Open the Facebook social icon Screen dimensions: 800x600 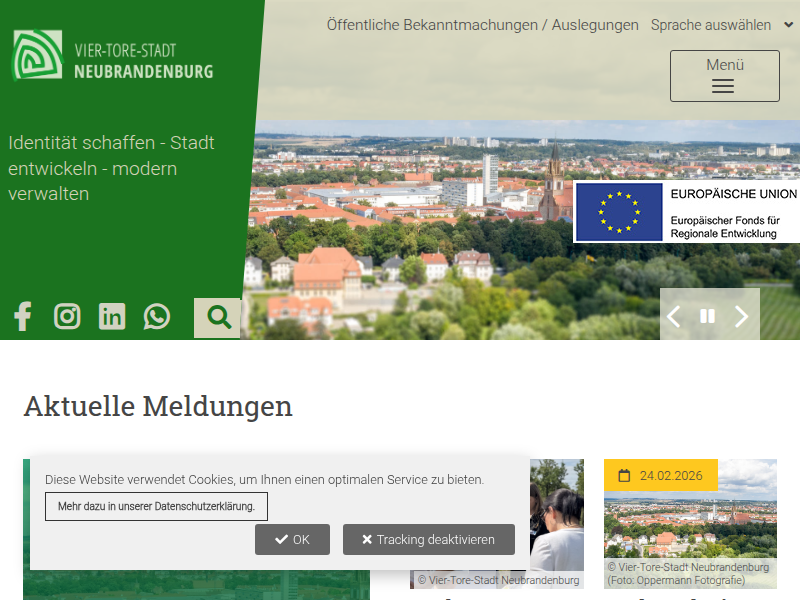(22, 317)
